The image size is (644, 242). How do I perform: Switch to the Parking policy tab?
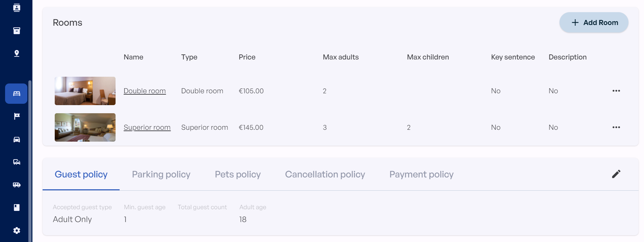coord(161,174)
